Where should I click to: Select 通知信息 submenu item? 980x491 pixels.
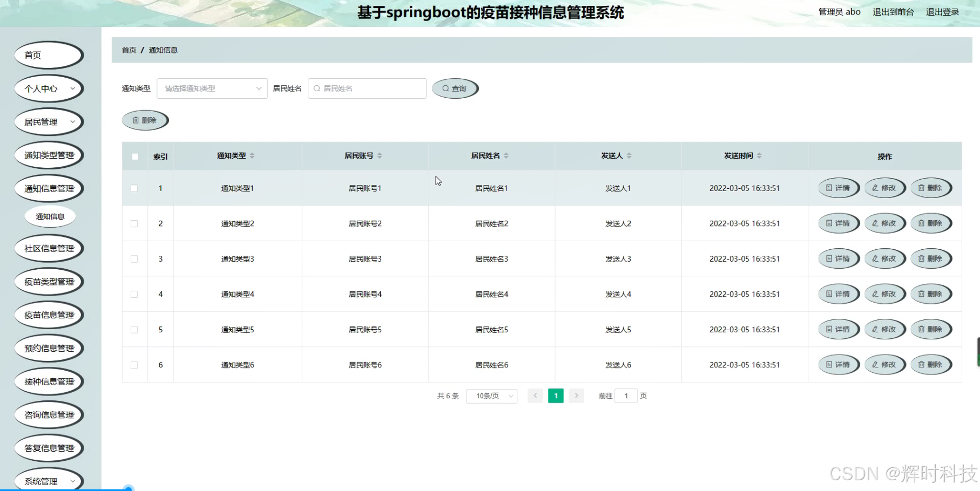(x=50, y=216)
